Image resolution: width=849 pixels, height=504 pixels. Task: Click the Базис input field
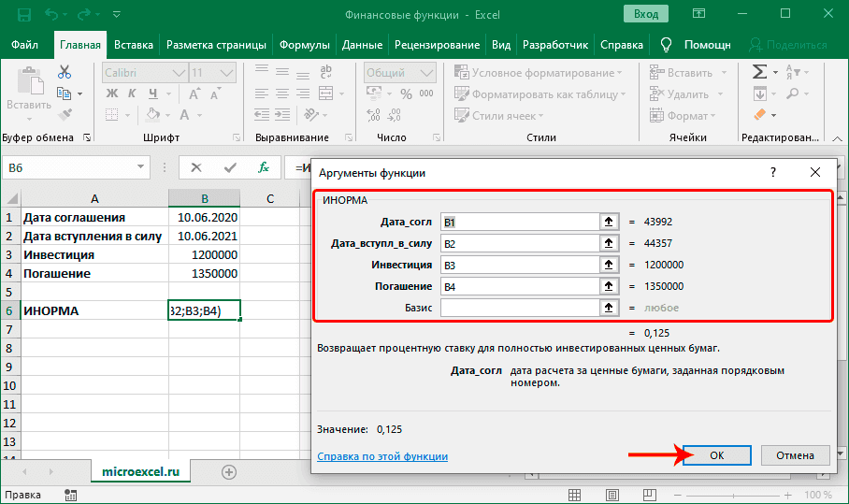coord(519,308)
